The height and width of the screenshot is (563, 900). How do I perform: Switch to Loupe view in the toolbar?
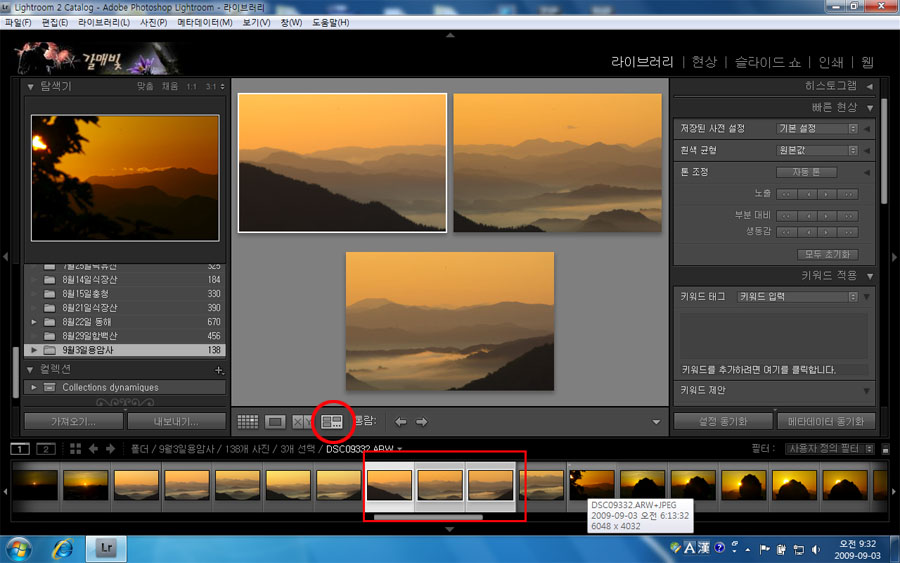click(x=275, y=422)
